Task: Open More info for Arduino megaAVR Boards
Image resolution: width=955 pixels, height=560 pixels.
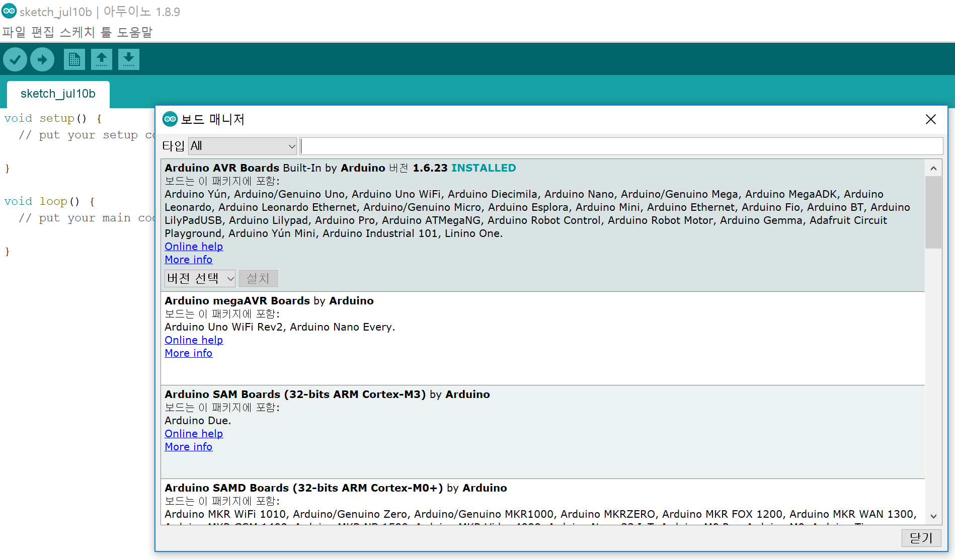Action: [x=189, y=353]
